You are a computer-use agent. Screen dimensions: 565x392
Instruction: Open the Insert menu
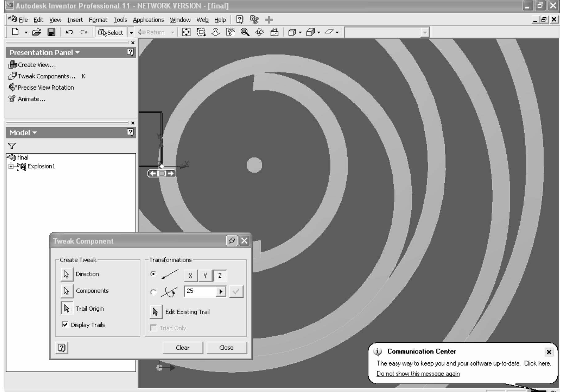(x=75, y=20)
